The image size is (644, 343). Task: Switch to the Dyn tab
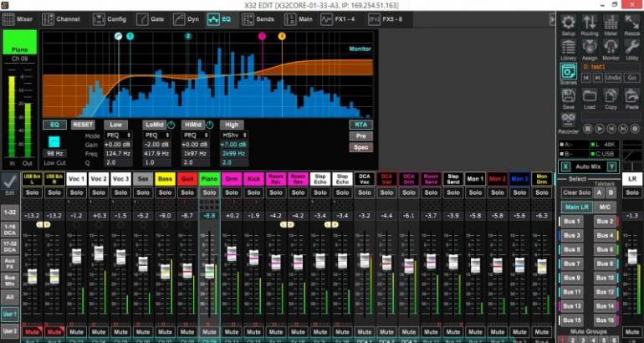187,19
